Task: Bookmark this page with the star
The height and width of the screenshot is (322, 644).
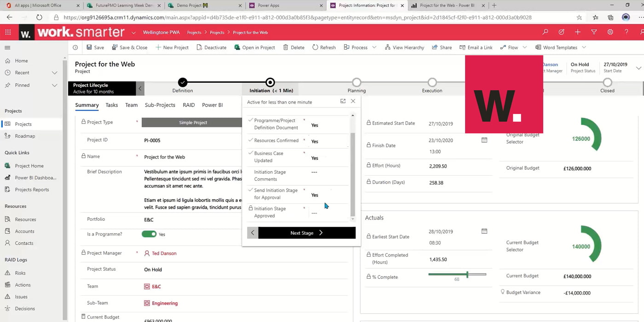Action: tap(579, 17)
